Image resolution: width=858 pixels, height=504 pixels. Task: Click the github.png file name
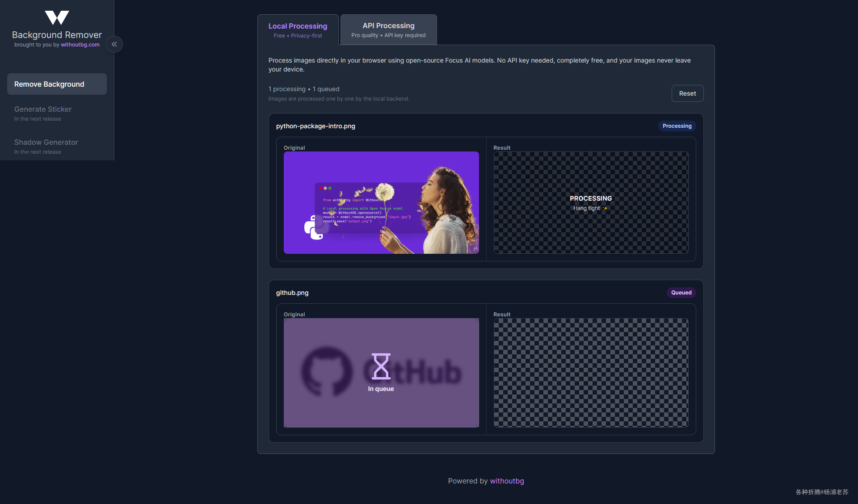pyautogui.click(x=292, y=293)
